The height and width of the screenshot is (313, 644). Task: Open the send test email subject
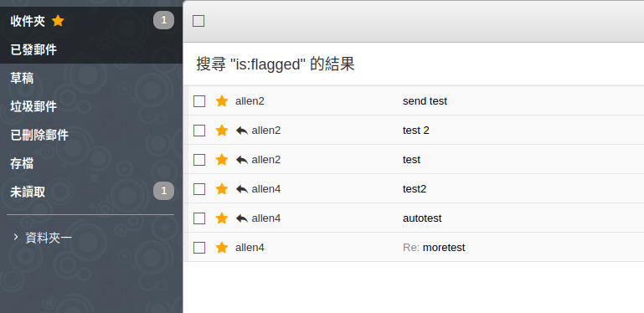[425, 101]
